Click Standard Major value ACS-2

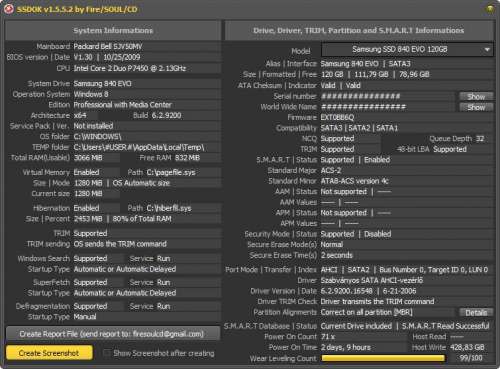[331, 170]
